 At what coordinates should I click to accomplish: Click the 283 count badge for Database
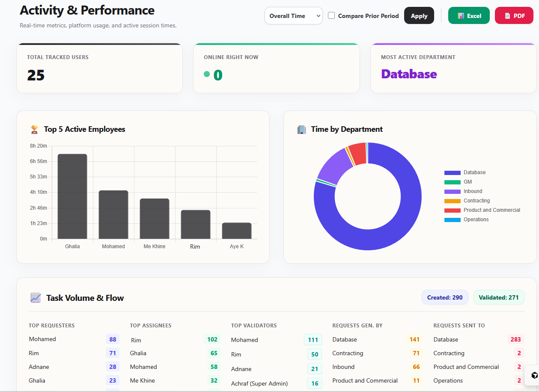click(x=515, y=339)
